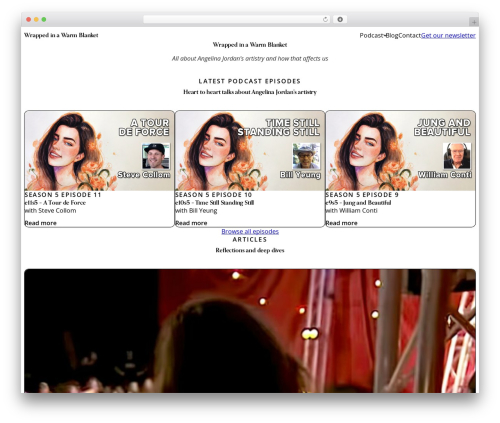Open the Time Still Standing Still thumbnail
This screenshot has height=423, width=500.
(250, 151)
